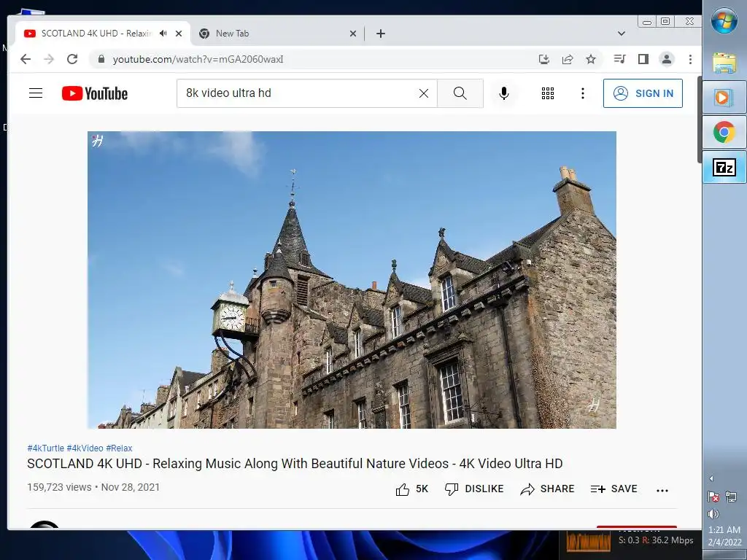Open Windows Media Player from taskbar

(x=724, y=98)
